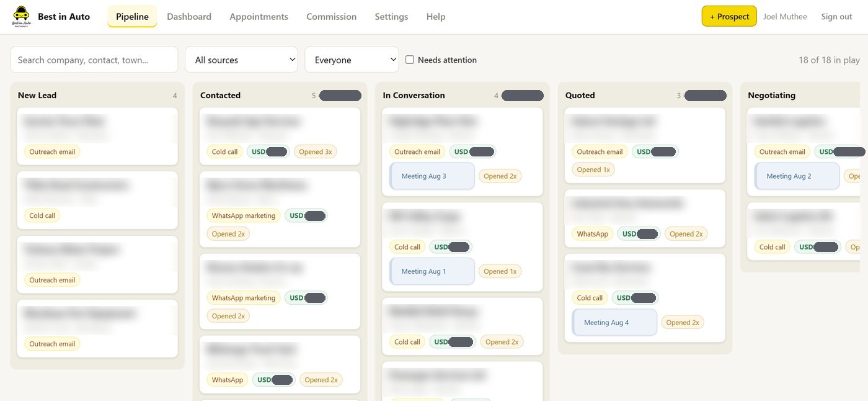Click the Quoted column header
Viewport: 868px width, 401px height.
pyautogui.click(x=580, y=95)
